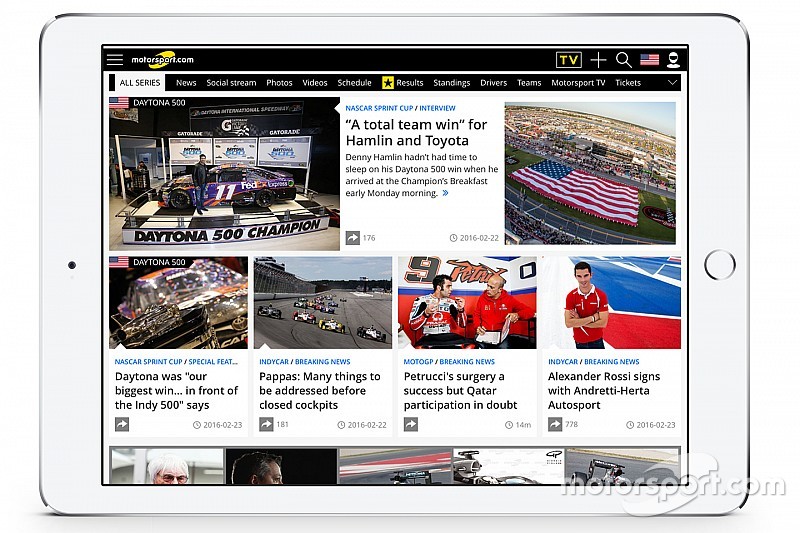Click the INTERVIEW category link
The image size is (800, 533).
click(437, 108)
